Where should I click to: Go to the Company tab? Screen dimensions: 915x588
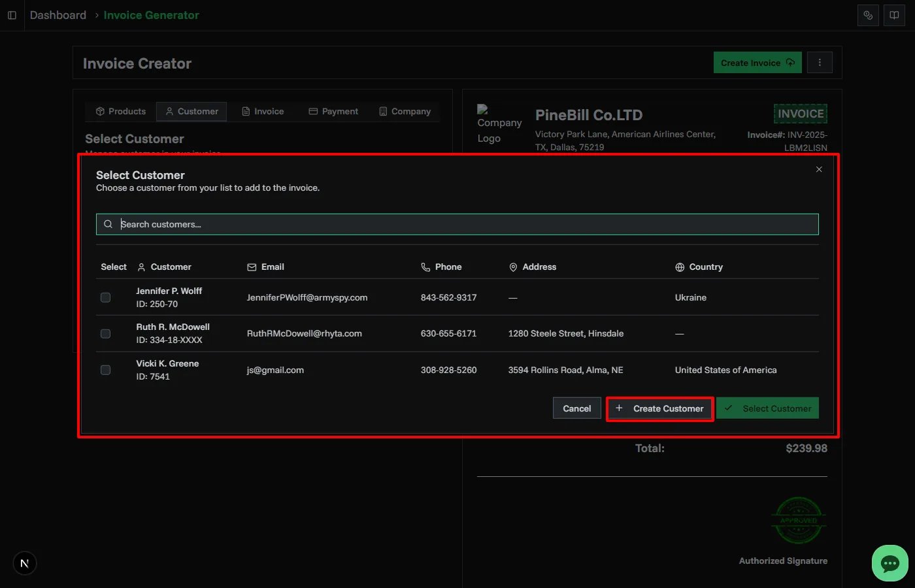405,112
